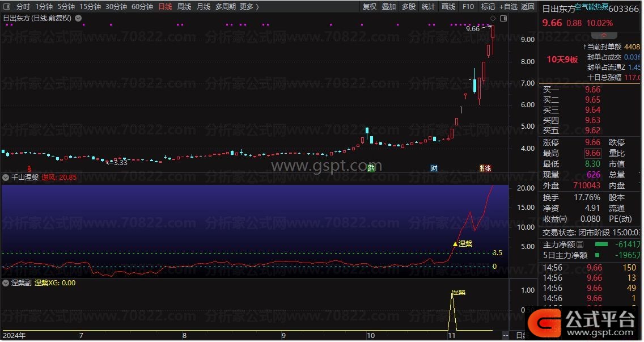
Task: Click the 3.33 low price label on chart
Action: click(120, 162)
